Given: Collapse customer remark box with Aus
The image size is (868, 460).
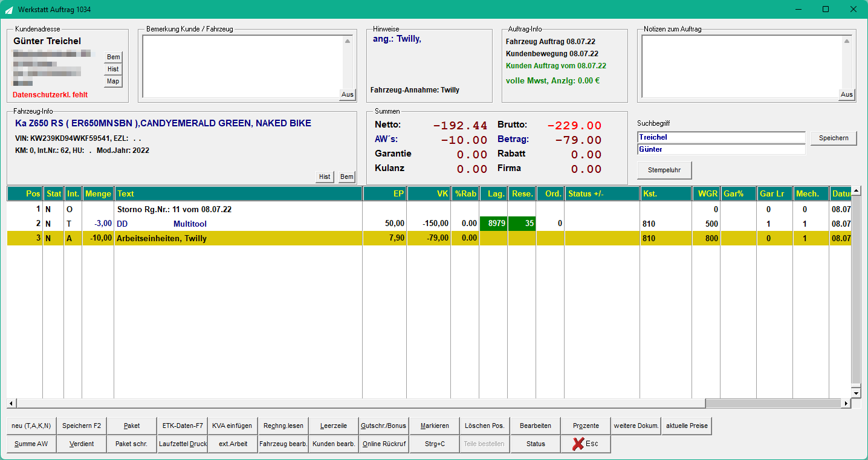Looking at the screenshot, I should 348,94.
